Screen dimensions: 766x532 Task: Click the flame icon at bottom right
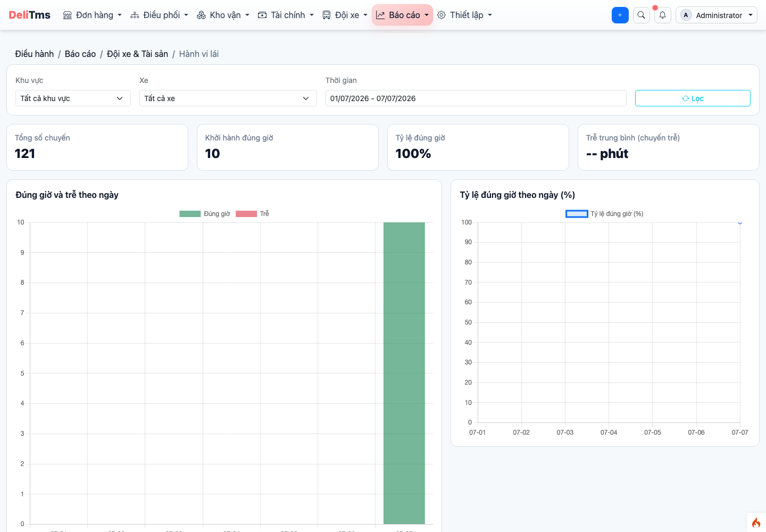point(756,522)
